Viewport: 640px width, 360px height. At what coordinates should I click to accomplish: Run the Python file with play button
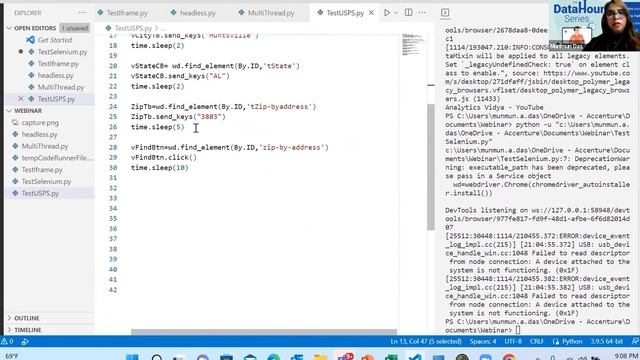(387, 13)
